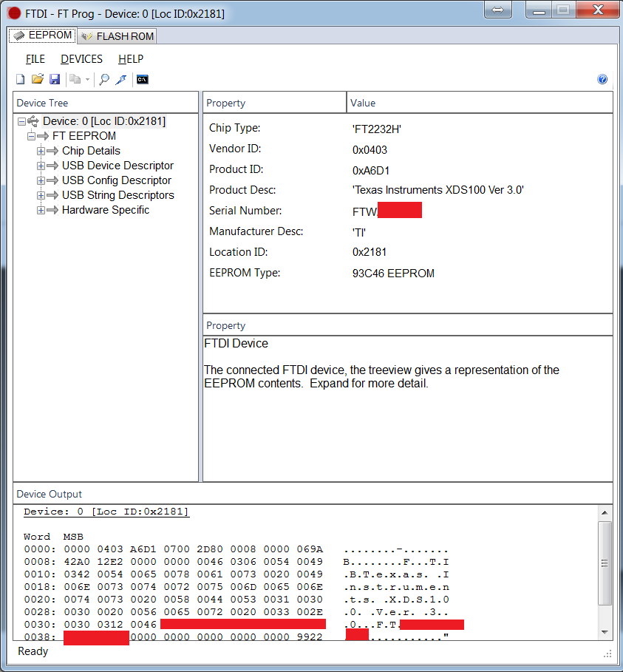Expand the USB Config Descriptor node
Viewport: 623px width, 672px height.
pos(41,180)
